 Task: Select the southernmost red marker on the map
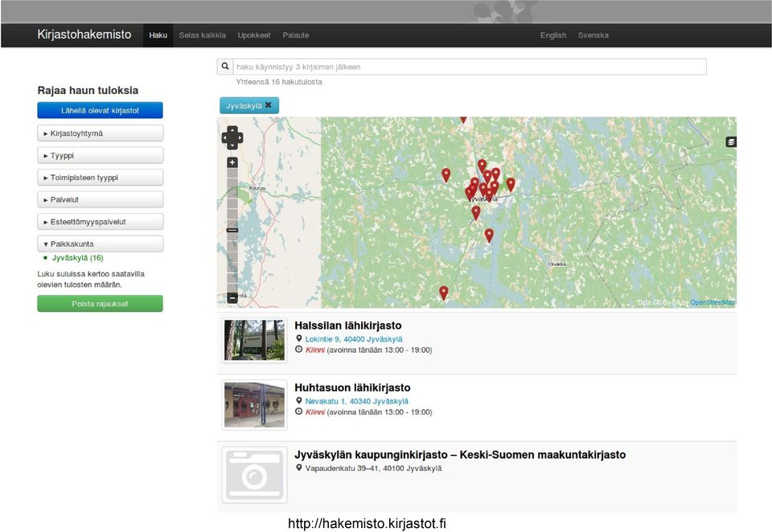pos(444,293)
